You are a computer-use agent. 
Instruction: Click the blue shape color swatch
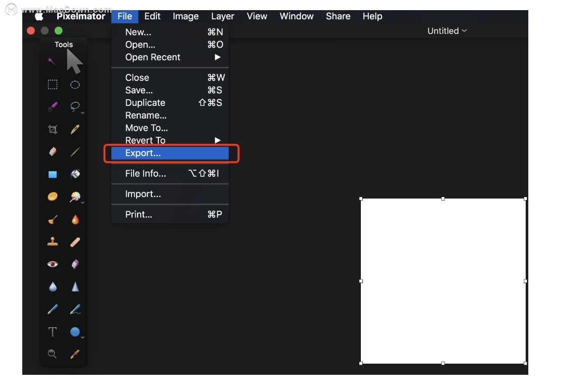pos(52,174)
